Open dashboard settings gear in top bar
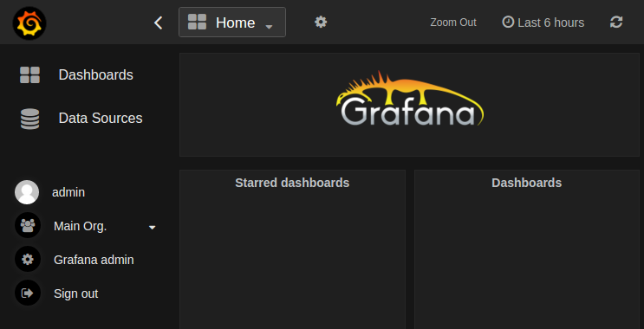This screenshot has width=644, height=329. point(321,22)
